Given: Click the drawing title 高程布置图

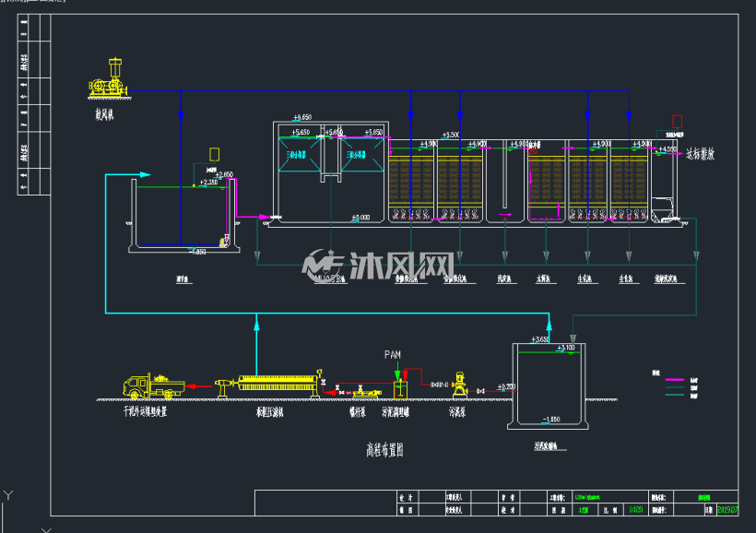Looking at the screenshot, I should coord(384,450).
